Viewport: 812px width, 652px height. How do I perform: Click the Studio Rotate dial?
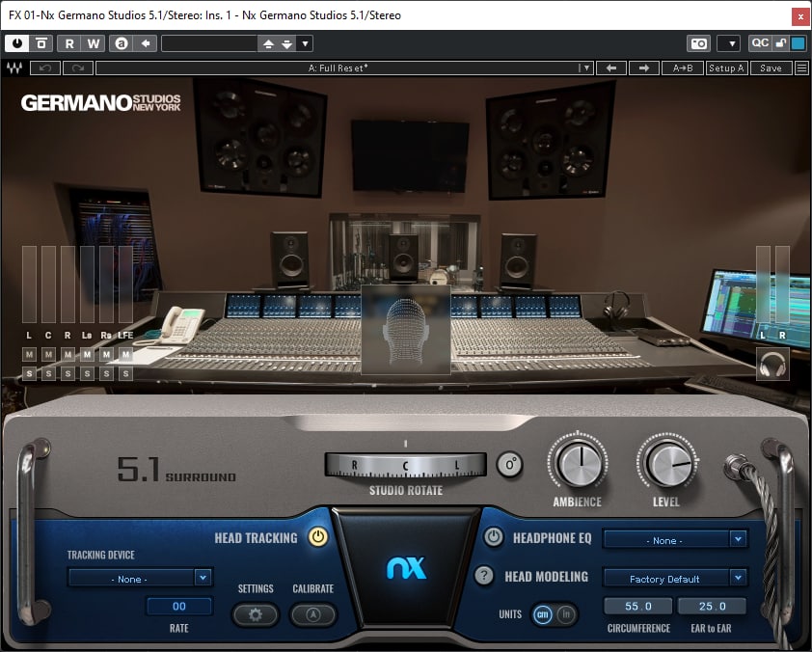click(x=405, y=465)
